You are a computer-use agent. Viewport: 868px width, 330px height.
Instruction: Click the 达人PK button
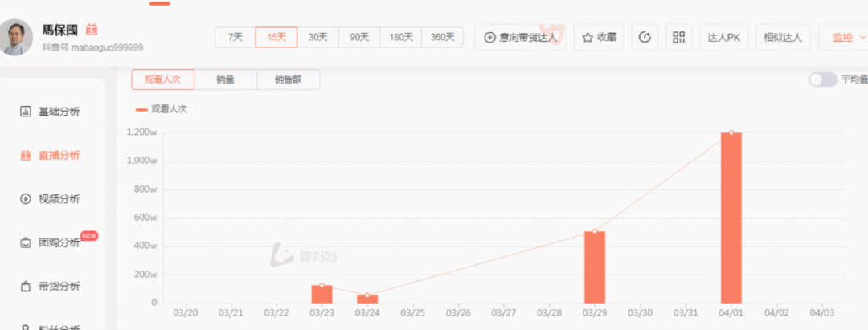(723, 37)
